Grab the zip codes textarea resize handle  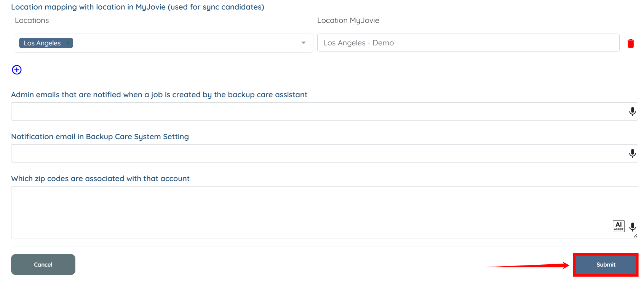pos(636,236)
